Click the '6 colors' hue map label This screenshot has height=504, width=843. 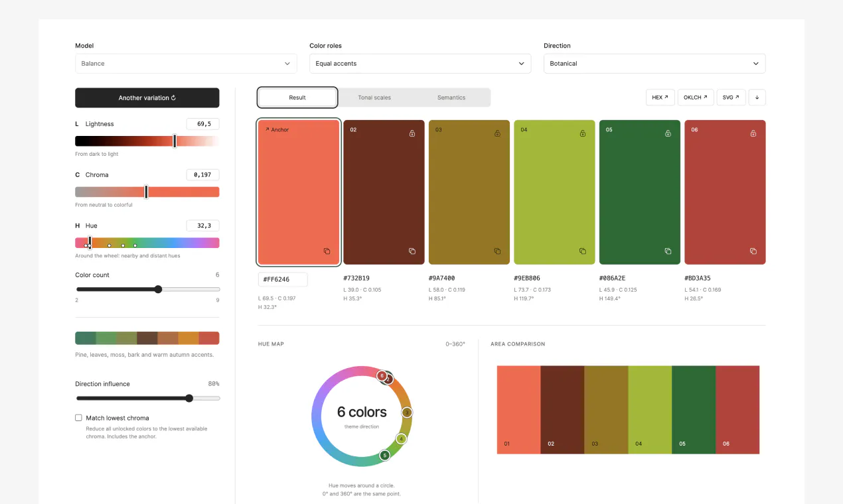362,412
